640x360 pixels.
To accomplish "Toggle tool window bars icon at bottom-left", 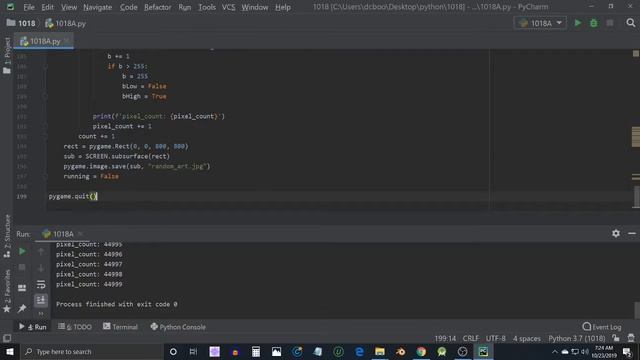I will (7, 338).
